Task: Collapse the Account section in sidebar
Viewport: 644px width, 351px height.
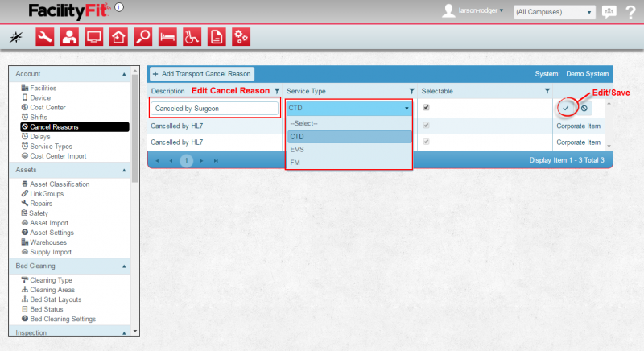Action: pos(124,74)
